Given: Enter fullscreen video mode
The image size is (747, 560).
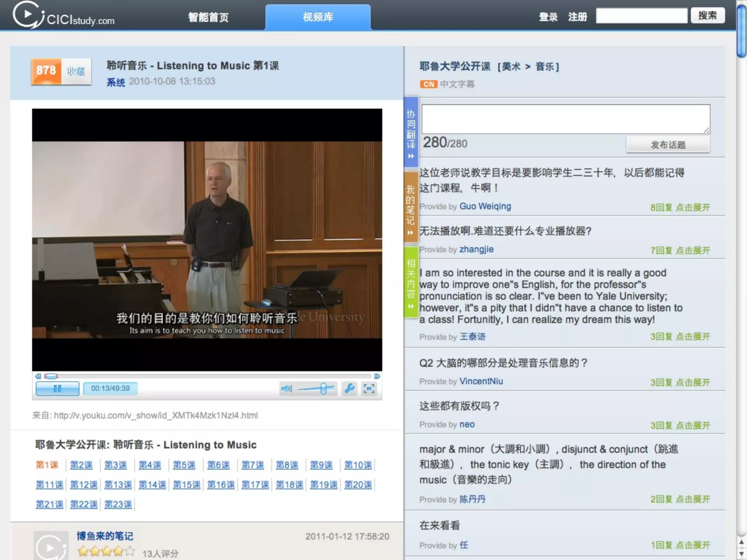Looking at the screenshot, I should pos(369,389).
